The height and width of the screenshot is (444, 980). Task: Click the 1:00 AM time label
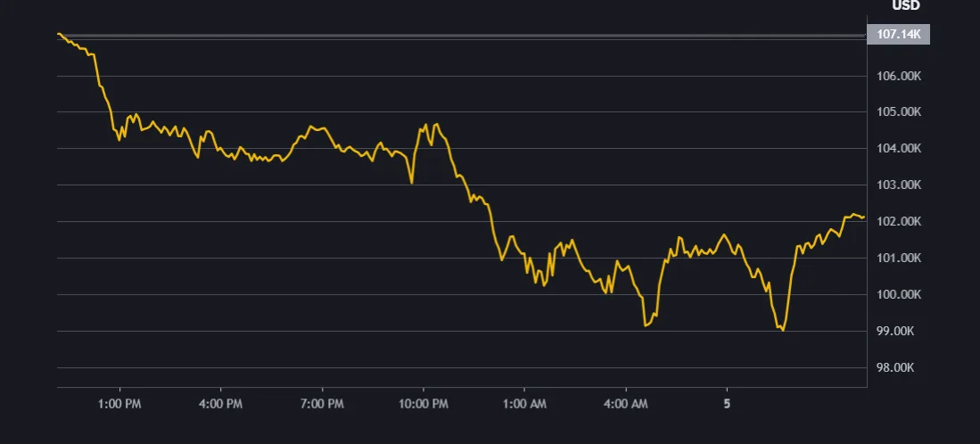click(x=523, y=404)
